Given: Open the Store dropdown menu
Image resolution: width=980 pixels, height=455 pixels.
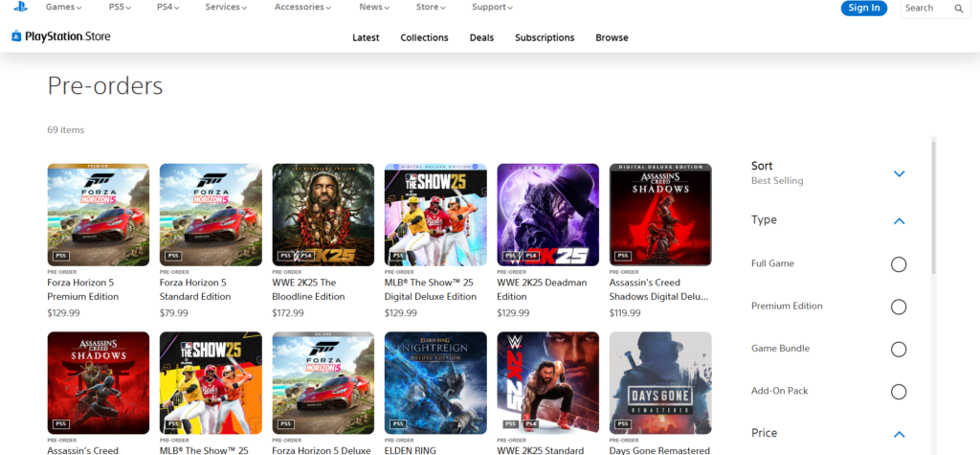Looking at the screenshot, I should [432, 7].
